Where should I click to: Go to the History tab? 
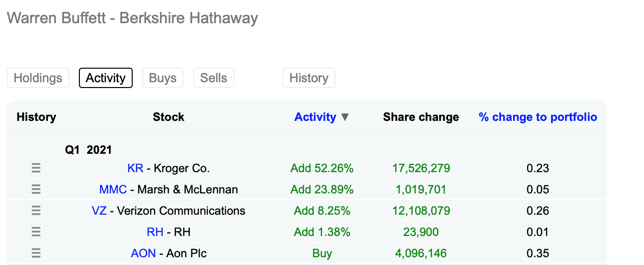(x=309, y=78)
